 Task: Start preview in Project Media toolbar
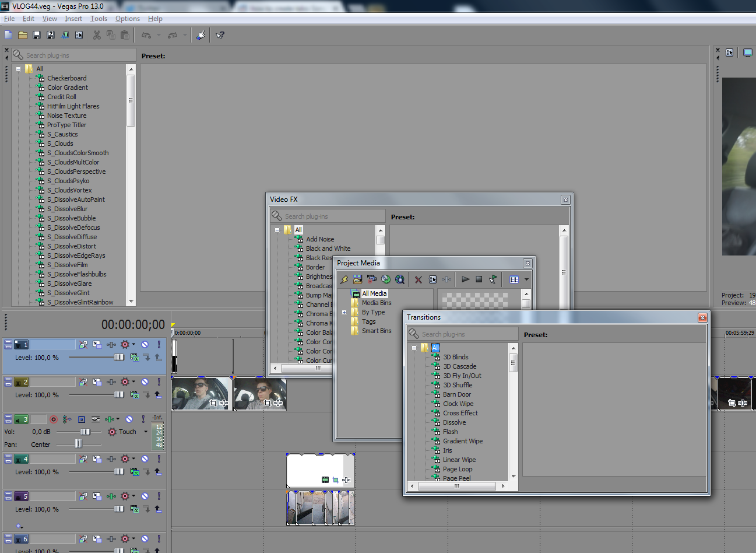tap(465, 279)
